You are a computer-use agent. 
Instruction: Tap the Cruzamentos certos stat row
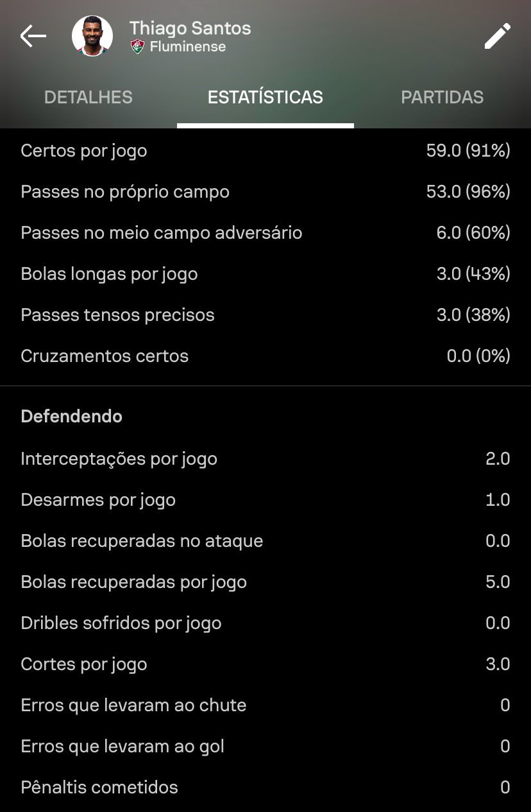click(265, 356)
